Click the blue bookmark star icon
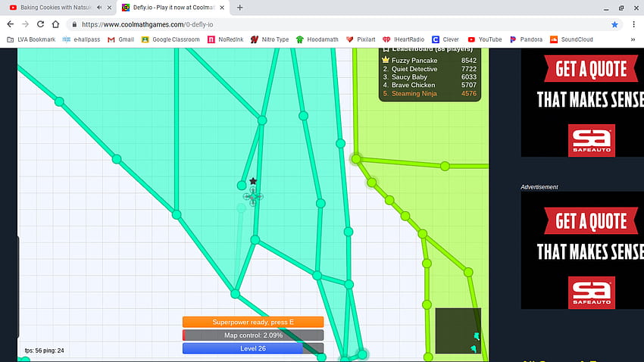Screen dimensions: 644x362 click(x=614, y=25)
